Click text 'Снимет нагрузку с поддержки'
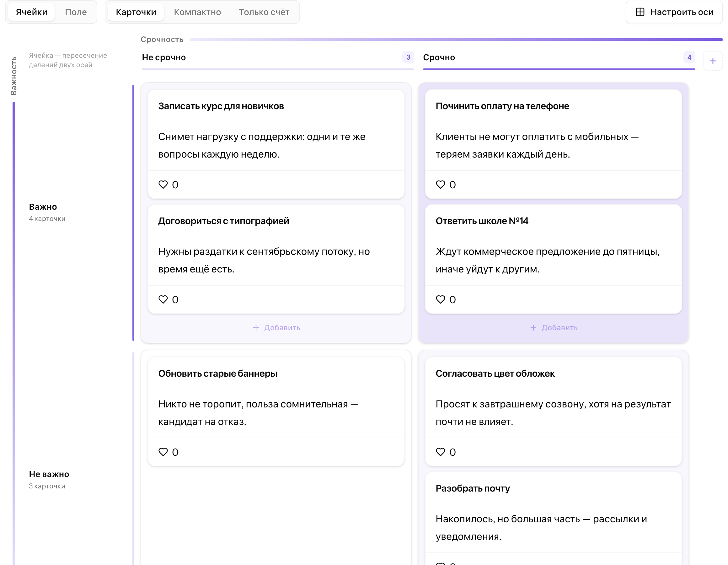The image size is (728, 565). (231, 137)
